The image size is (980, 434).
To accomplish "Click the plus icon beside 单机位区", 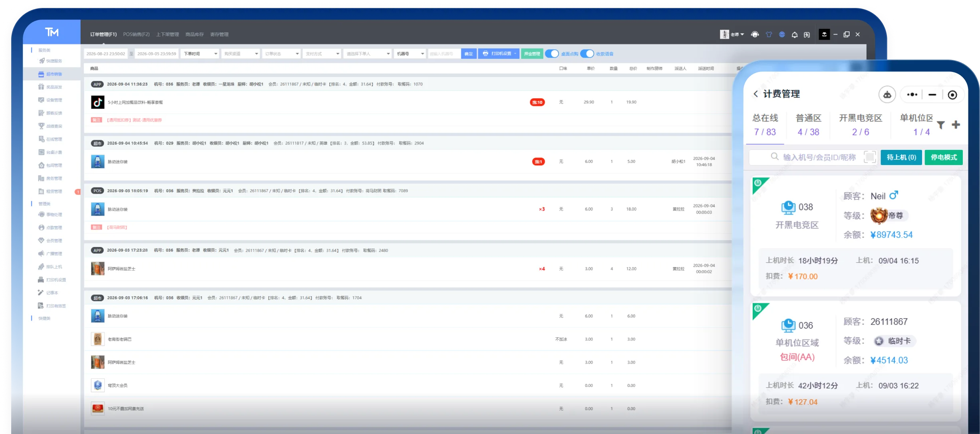I will pos(956,125).
